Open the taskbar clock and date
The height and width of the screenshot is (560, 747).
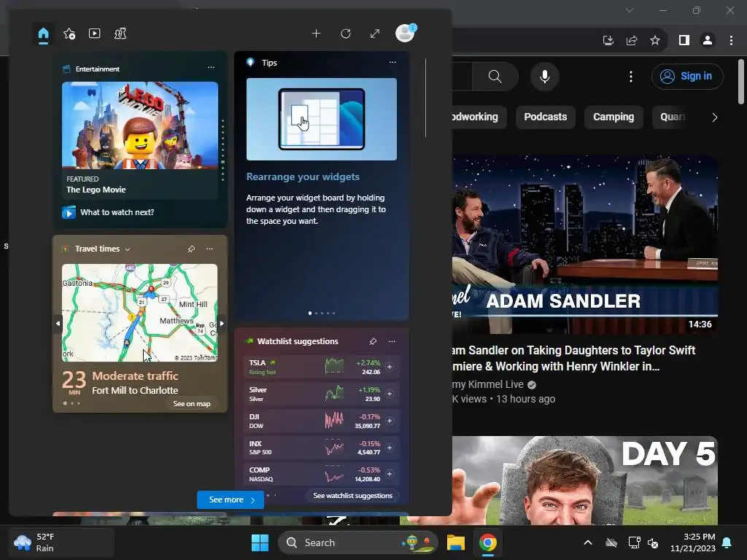(x=693, y=542)
